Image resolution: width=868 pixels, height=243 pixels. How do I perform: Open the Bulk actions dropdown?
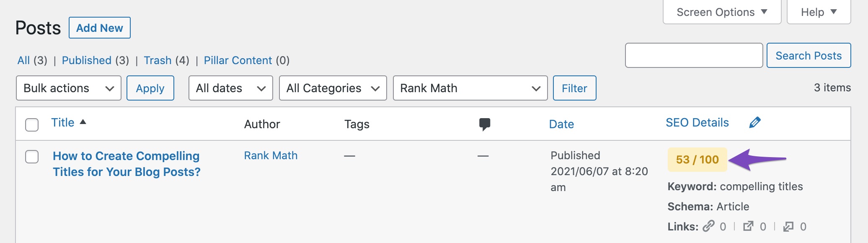coord(69,88)
